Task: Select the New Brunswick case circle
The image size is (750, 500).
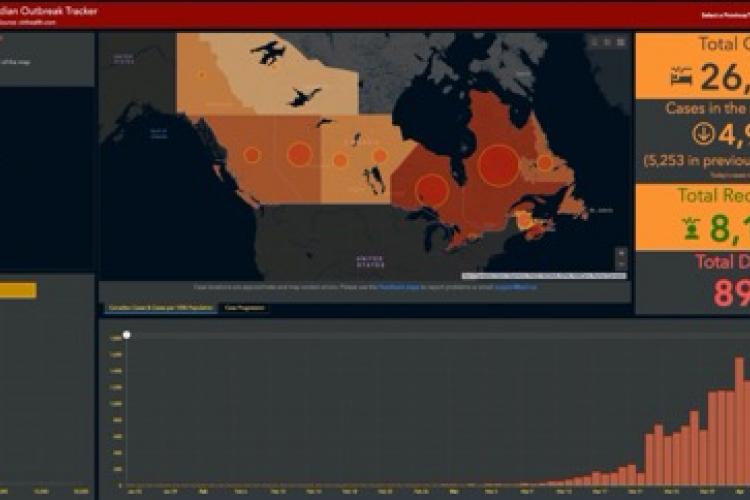Action: click(525, 221)
